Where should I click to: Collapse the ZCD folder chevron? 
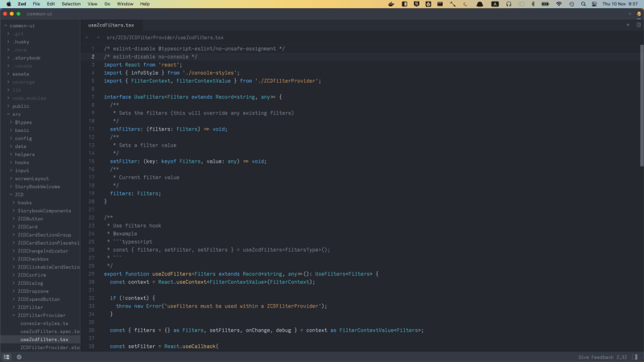pos(11,195)
